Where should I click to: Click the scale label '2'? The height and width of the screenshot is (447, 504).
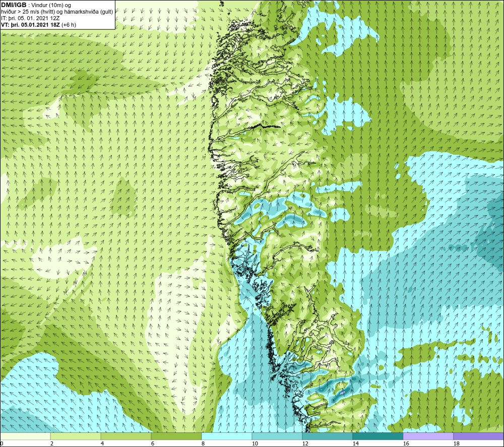point(52,444)
